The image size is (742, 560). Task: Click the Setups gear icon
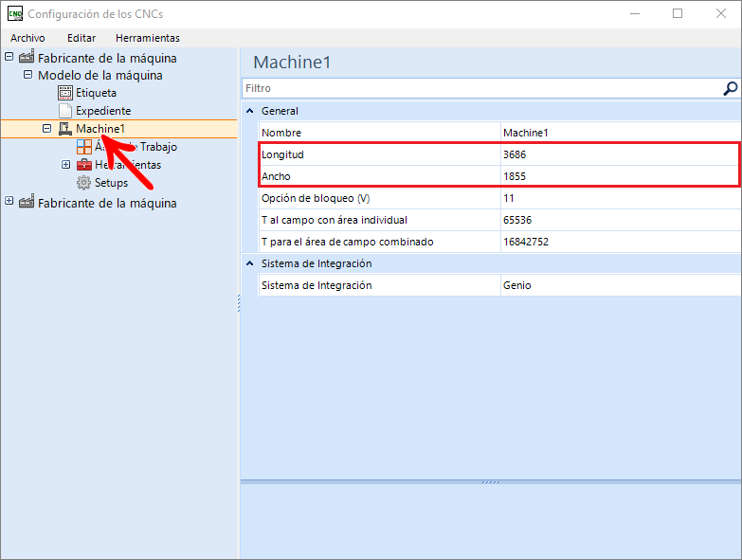pos(83,183)
